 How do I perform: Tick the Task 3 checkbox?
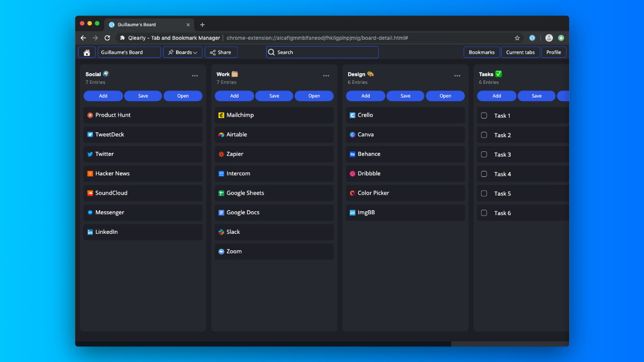click(x=484, y=154)
